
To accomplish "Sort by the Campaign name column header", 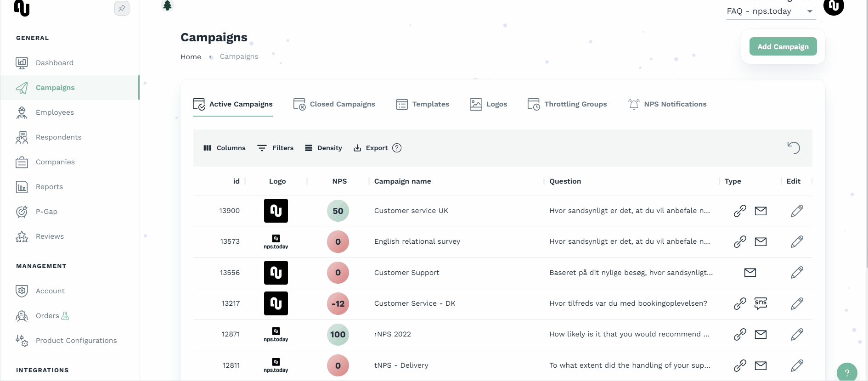I will click(402, 181).
